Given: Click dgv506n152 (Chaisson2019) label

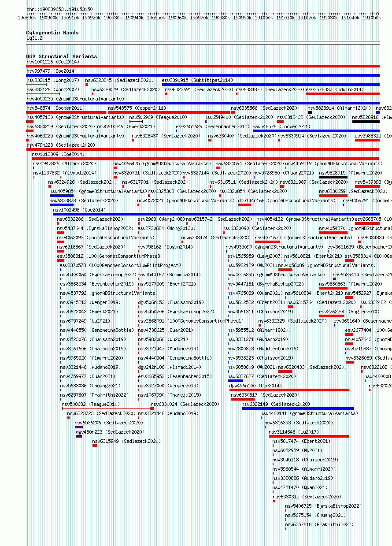Looking at the screenshot, I should click(x=171, y=302).
